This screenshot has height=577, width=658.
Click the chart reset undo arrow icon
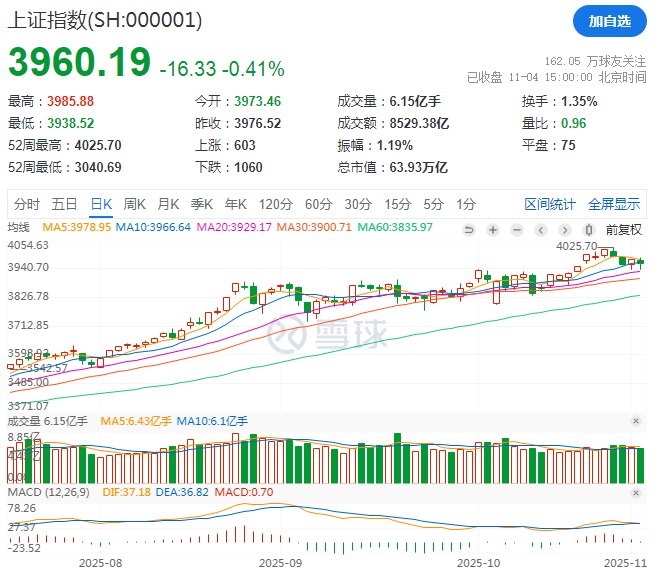[469, 230]
